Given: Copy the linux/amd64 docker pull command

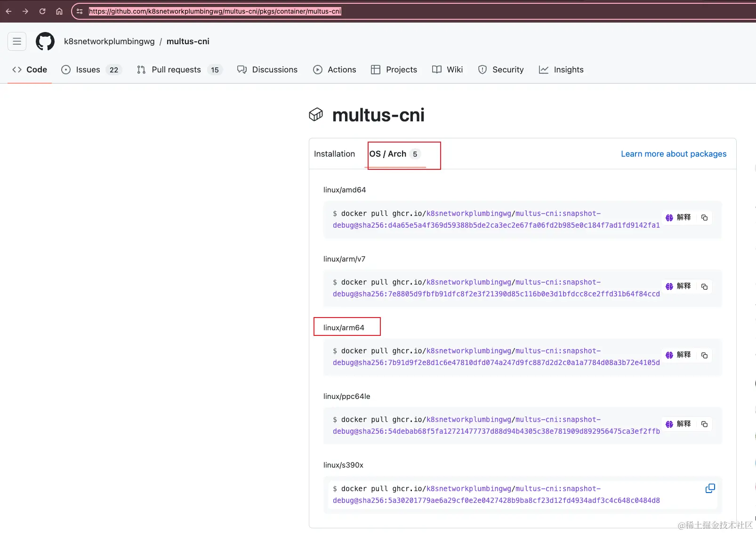Looking at the screenshot, I should coord(704,217).
